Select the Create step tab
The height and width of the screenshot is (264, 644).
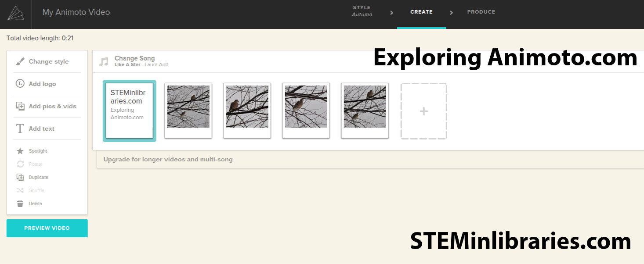pos(421,12)
